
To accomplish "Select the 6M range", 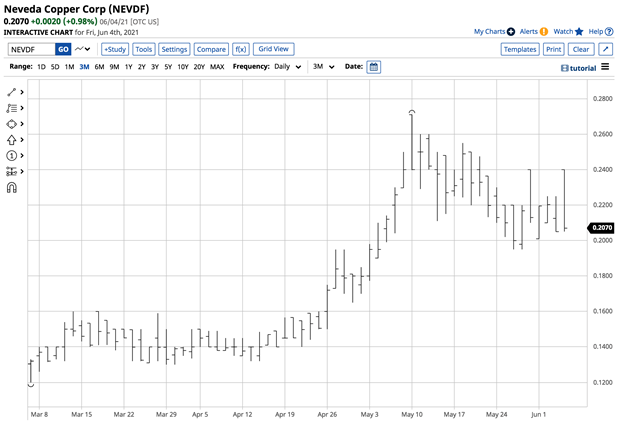I will tap(100, 67).
